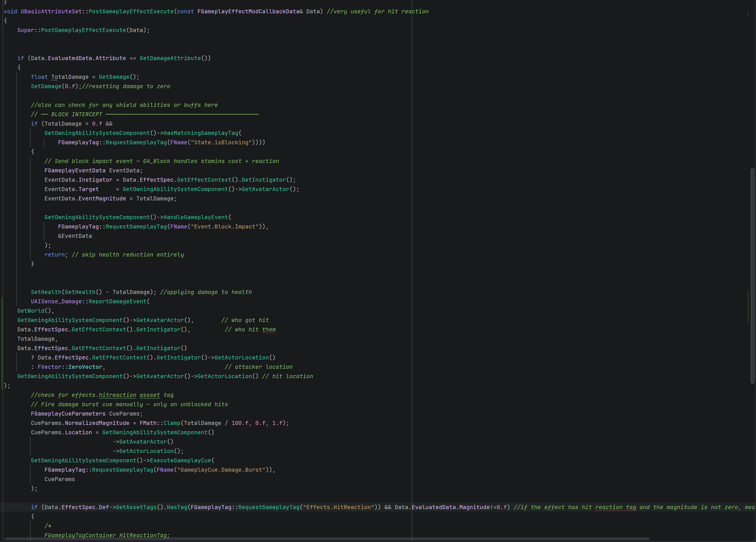Image resolution: width=756 pixels, height=542 pixels.
Task: Click the FGameplayEventData type declaration
Action: pos(75,170)
